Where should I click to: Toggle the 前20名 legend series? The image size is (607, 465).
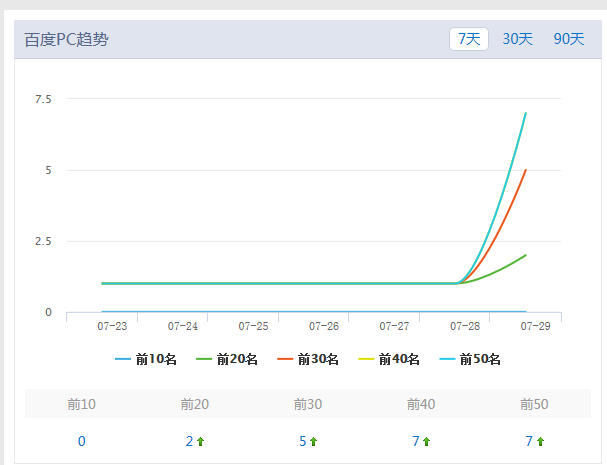click(226, 359)
